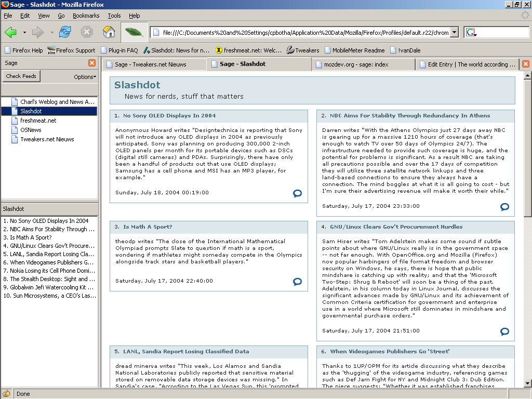Open comments for NBC Aims For Stability article
The height and width of the screenshot is (399, 532).
click(x=504, y=207)
